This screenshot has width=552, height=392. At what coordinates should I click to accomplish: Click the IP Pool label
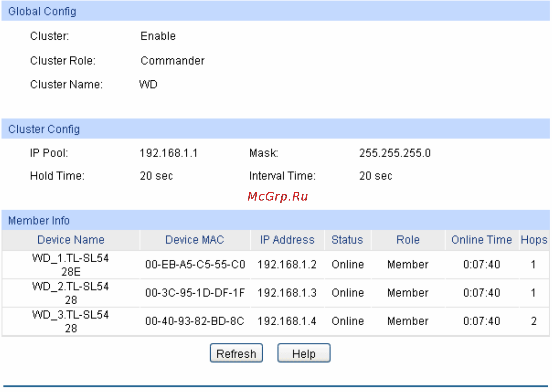(49, 153)
